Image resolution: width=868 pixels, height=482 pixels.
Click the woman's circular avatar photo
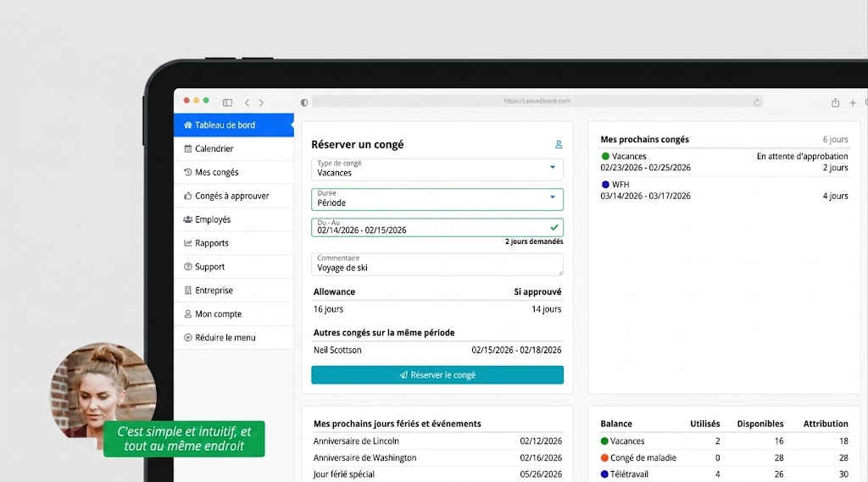pos(103,395)
